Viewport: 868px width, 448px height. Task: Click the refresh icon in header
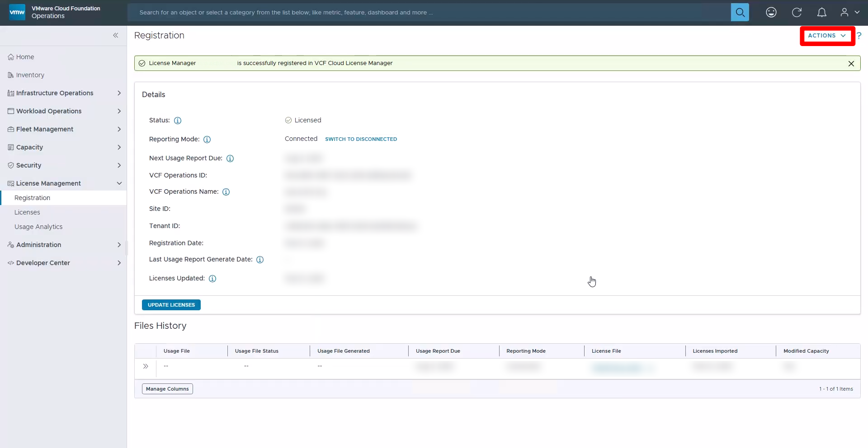coord(797,12)
